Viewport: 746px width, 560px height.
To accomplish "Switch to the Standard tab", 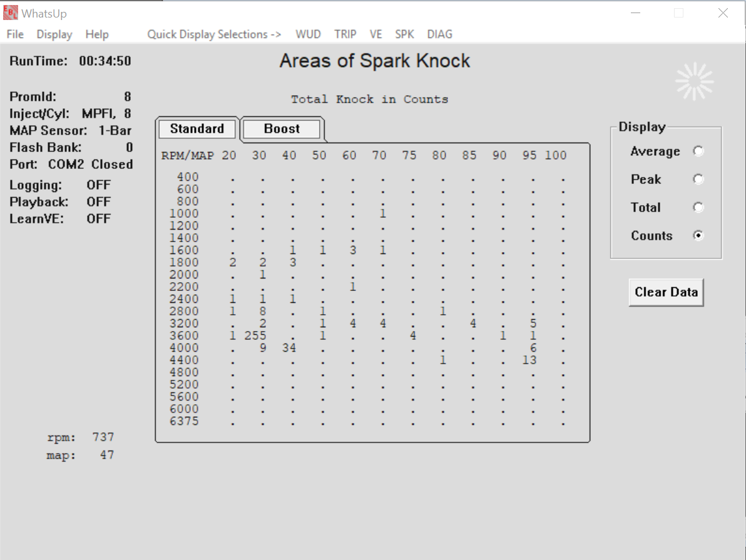I will pos(197,129).
